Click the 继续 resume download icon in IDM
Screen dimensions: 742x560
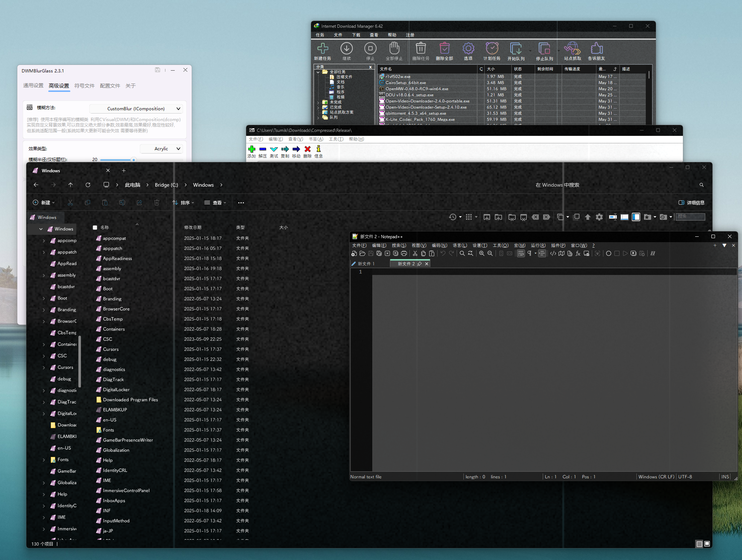347,48
